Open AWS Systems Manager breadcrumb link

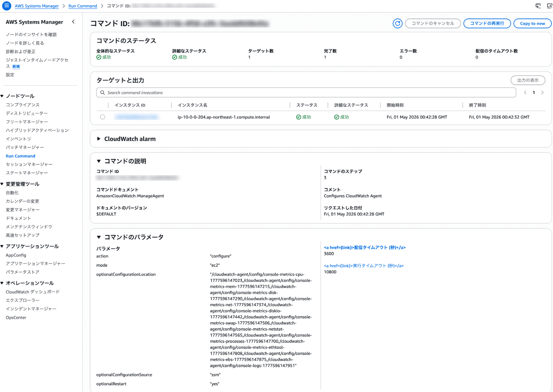pos(37,6)
